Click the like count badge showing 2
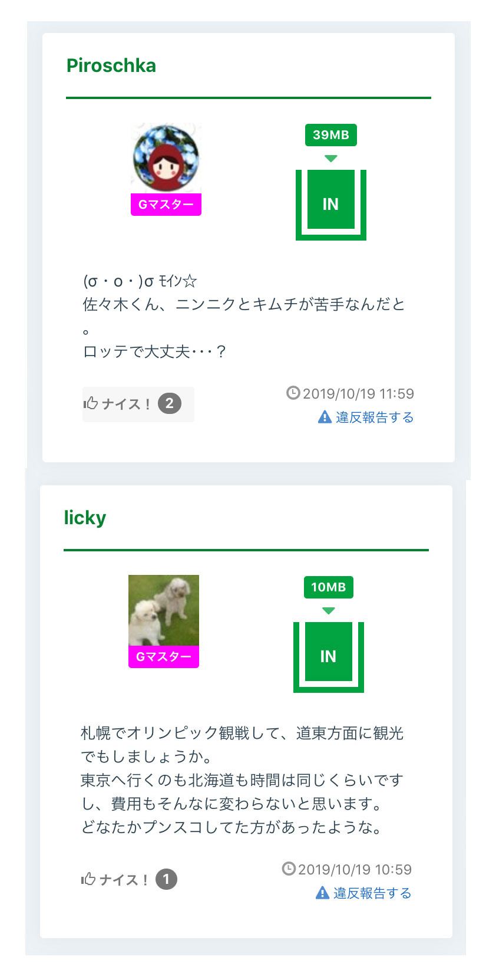 coord(170,403)
